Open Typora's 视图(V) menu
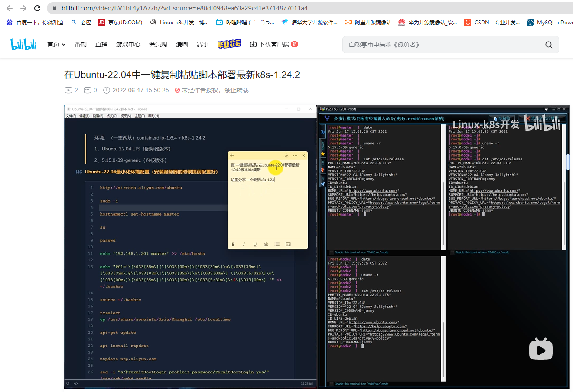 pyautogui.click(x=126, y=116)
